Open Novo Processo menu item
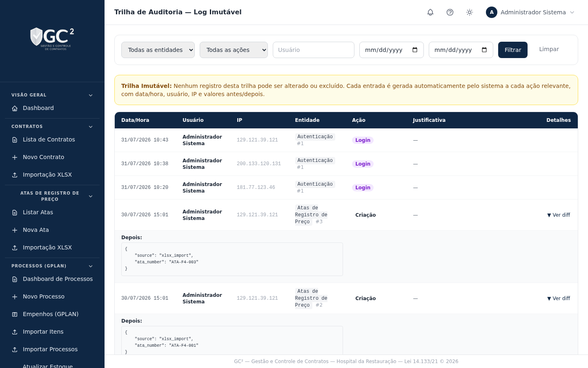Viewport: 588px width, 368px height. (x=52, y=296)
